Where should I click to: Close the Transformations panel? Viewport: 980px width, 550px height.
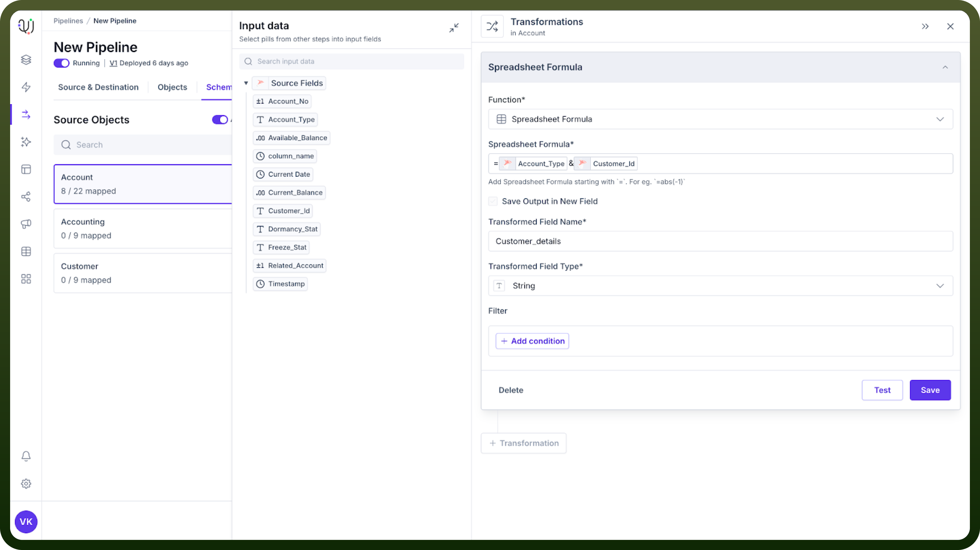pyautogui.click(x=950, y=26)
